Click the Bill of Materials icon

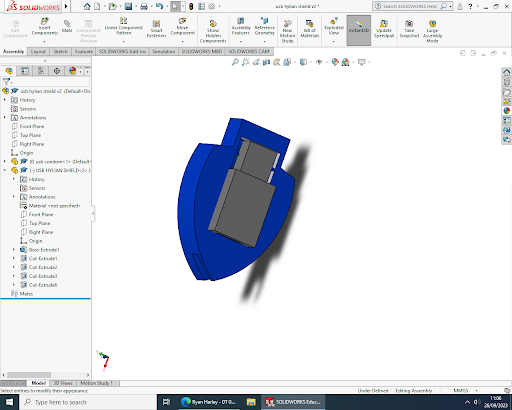310,29
